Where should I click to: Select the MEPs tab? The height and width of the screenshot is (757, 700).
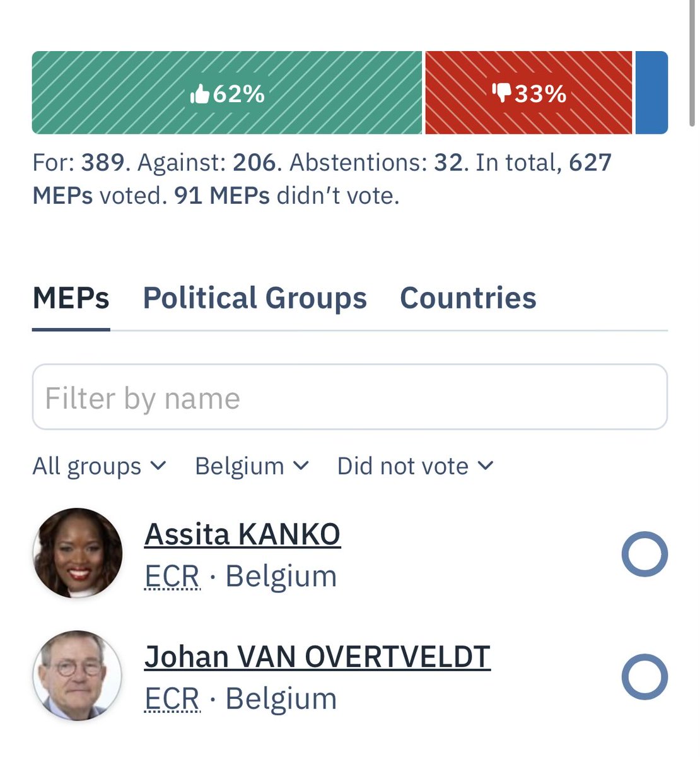71,298
